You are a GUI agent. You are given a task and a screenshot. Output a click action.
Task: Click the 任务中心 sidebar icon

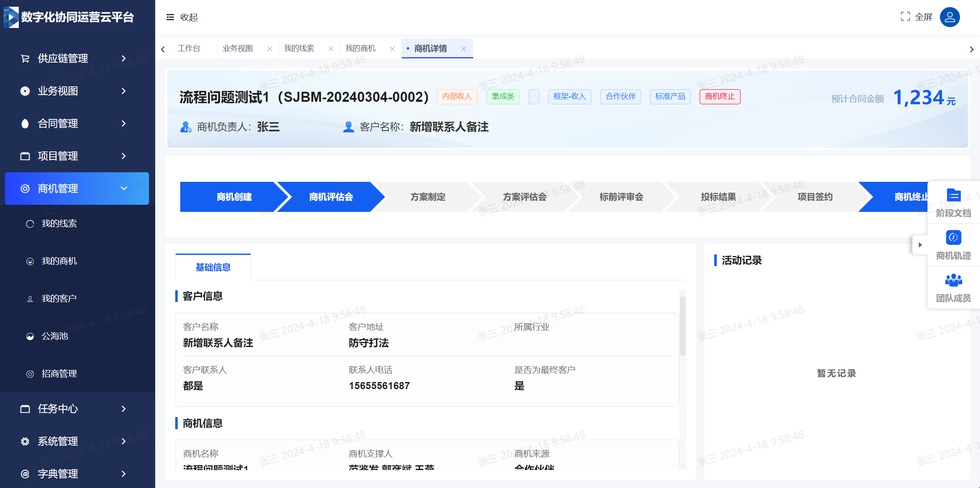[x=25, y=409]
